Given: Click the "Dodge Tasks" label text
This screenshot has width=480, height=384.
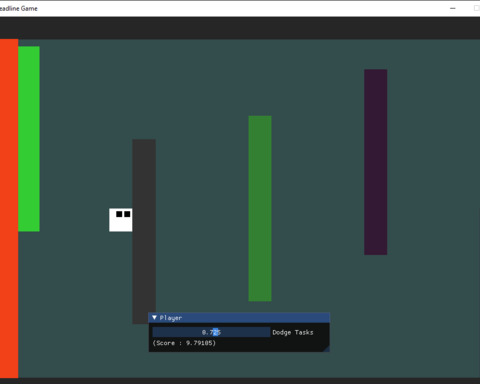Looking at the screenshot, I should (x=293, y=332).
